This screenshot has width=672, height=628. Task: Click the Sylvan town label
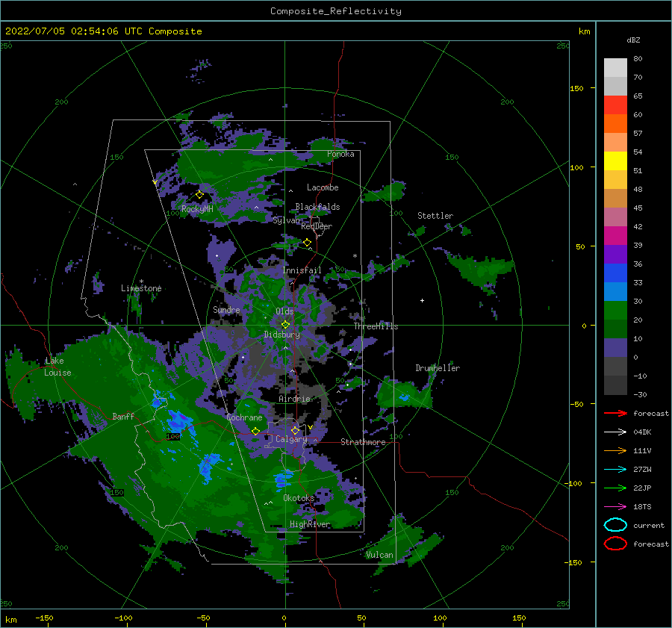click(286, 220)
